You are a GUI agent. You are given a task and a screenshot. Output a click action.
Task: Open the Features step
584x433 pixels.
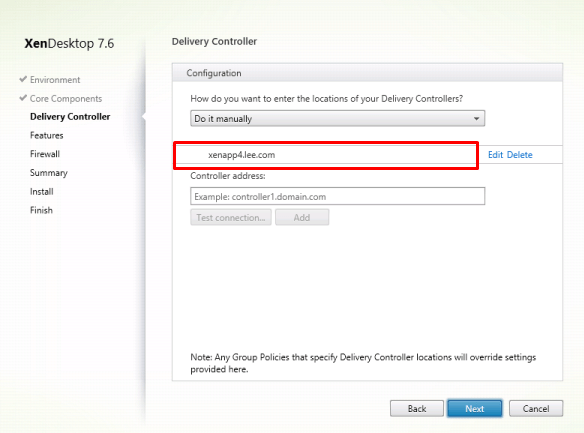pos(47,135)
